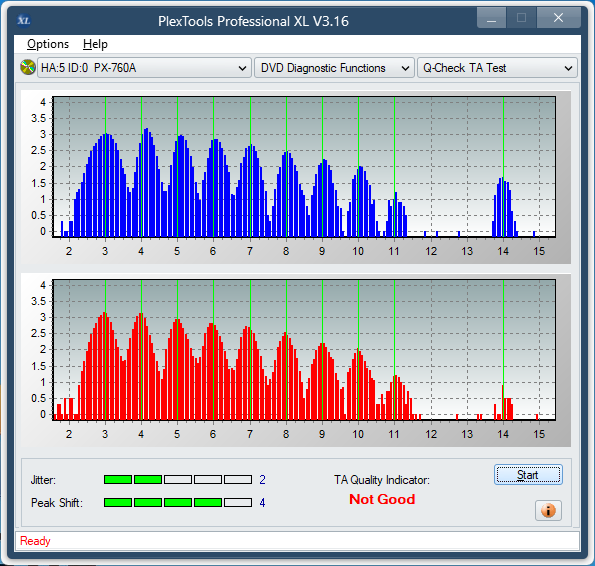This screenshot has height=566, width=595.
Task: Click the Not Good quality result text
Action: pos(382,499)
